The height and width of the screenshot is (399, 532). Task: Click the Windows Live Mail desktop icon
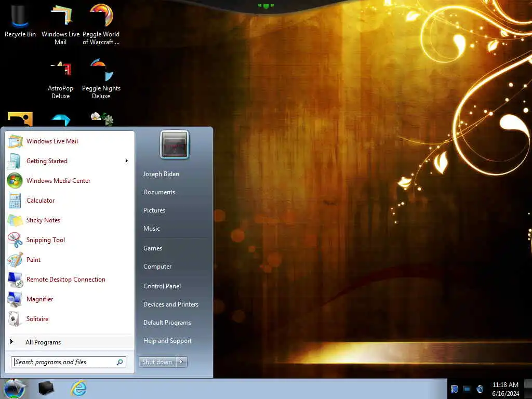point(60,24)
